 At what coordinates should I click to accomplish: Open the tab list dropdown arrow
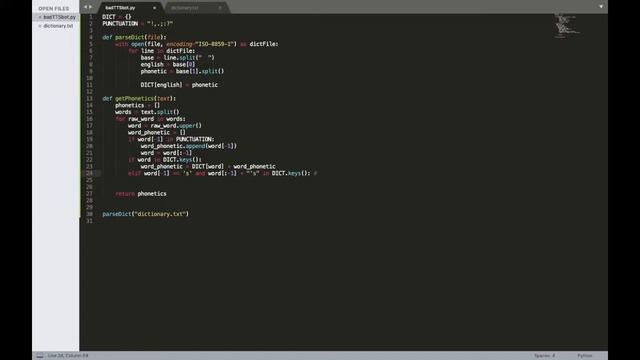601,7
